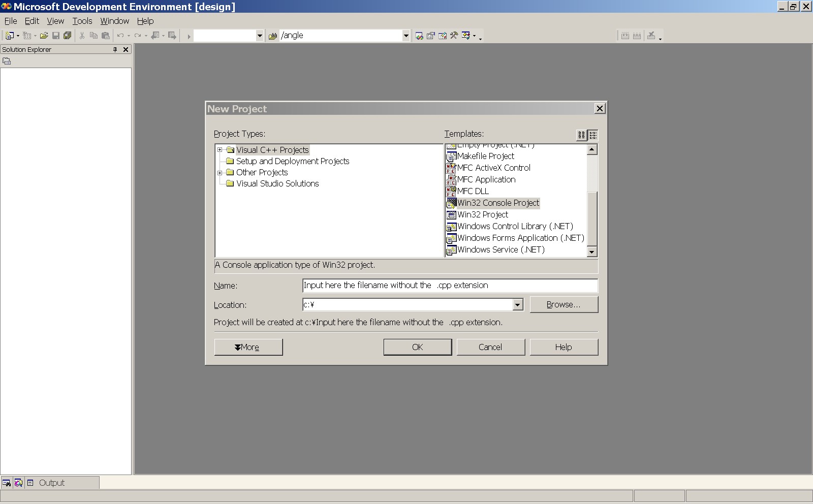Switch templates to Small Icons view
813x504 pixels.
pyautogui.click(x=593, y=135)
